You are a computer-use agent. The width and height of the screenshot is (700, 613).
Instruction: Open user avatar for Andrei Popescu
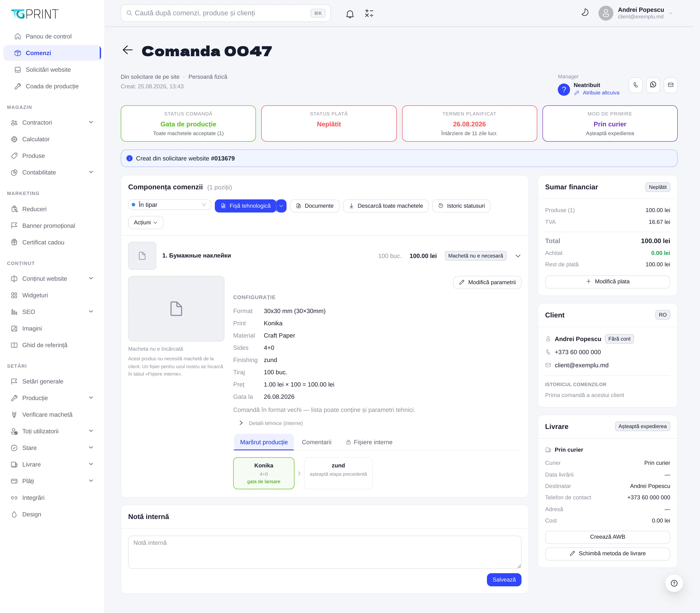coord(605,13)
